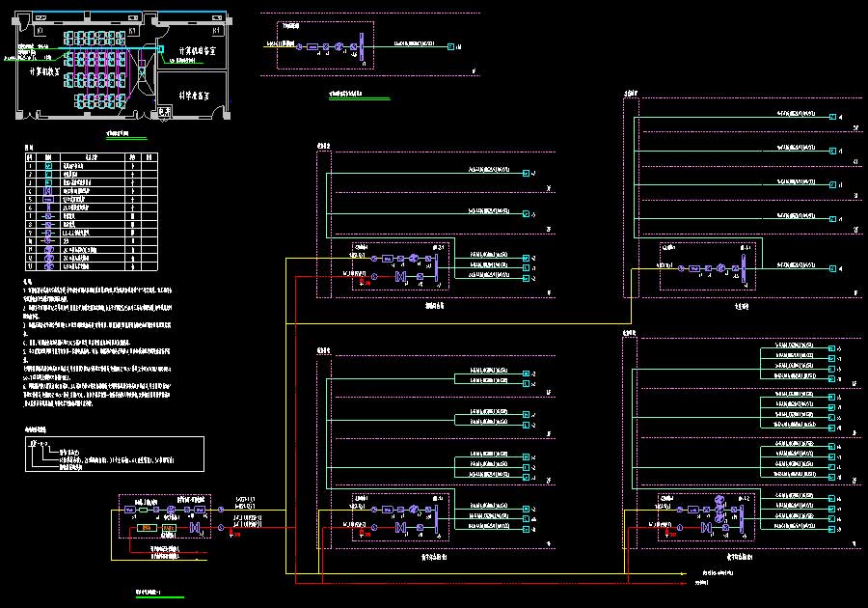Pick the yellow-line symbol in legend row 10
This screenshot has height=608, width=868.
48,241
